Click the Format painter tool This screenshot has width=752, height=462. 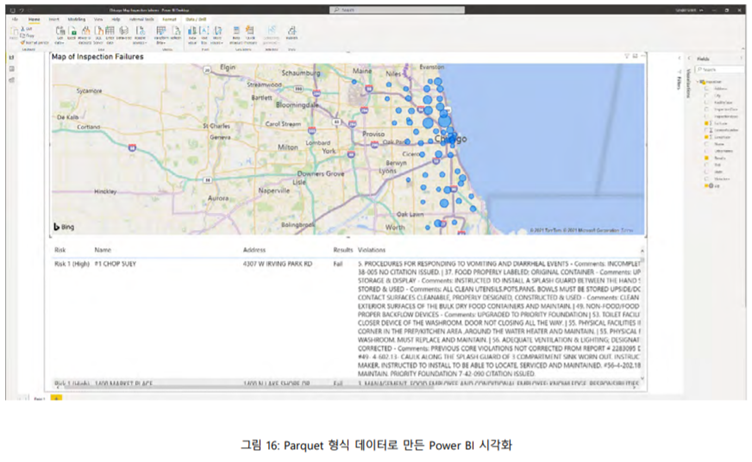[x=34, y=42]
